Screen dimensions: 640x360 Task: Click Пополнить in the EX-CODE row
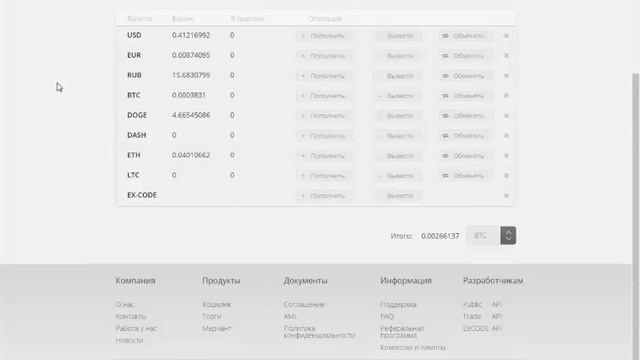coord(324,196)
